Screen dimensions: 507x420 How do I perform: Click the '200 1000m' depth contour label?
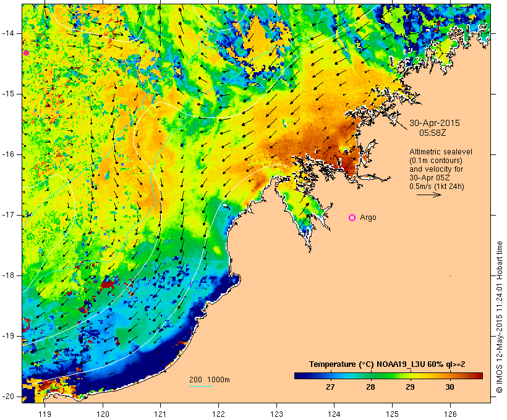pos(210,380)
